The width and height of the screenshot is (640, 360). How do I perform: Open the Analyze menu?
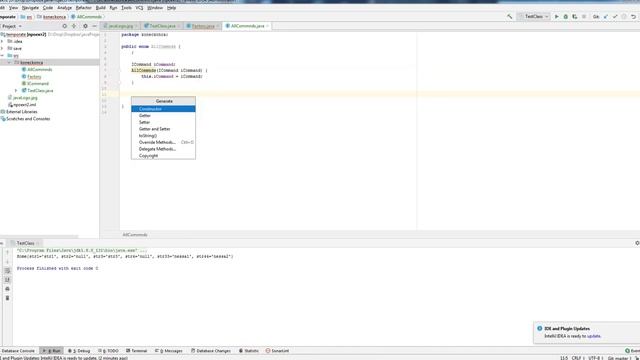coord(64,8)
